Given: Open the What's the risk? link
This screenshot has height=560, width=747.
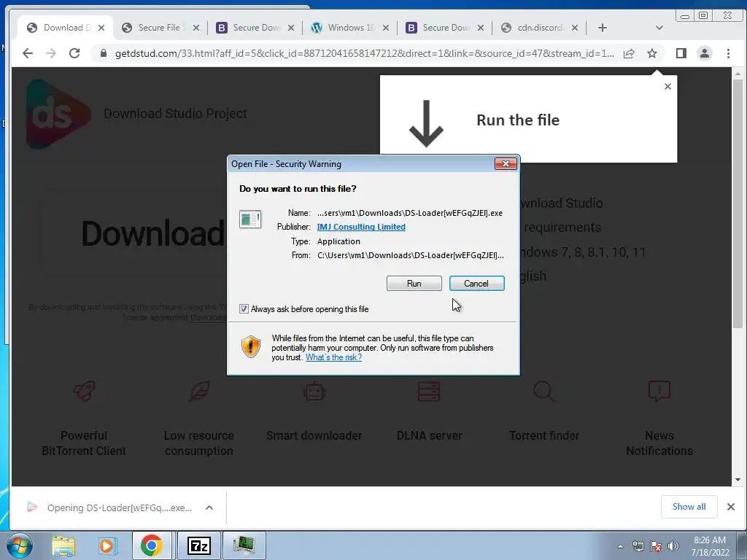Looking at the screenshot, I should pos(333,357).
